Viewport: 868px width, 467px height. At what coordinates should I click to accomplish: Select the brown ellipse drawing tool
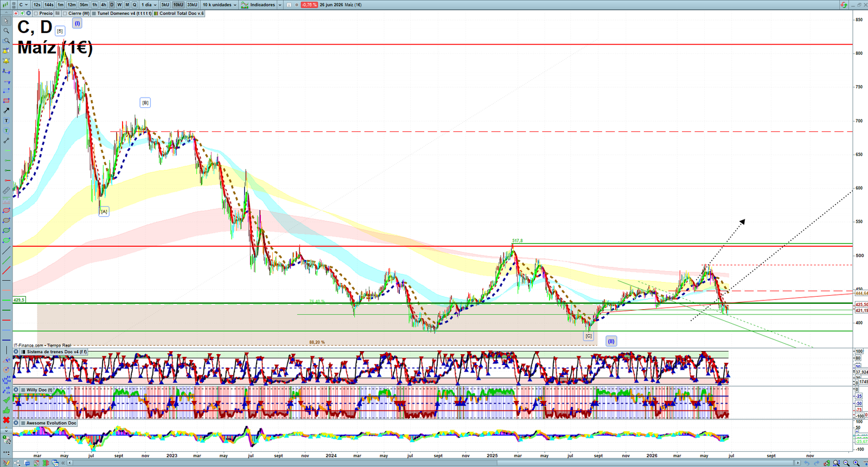(6, 220)
